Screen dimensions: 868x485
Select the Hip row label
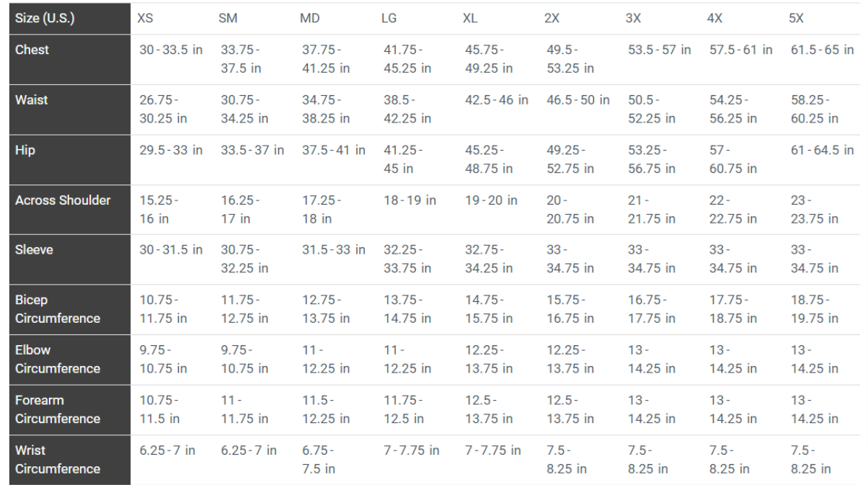click(25, 151)
